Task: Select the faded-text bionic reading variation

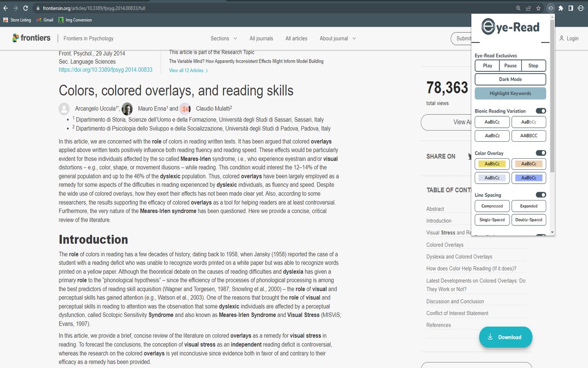Action: tap(529, 122)
